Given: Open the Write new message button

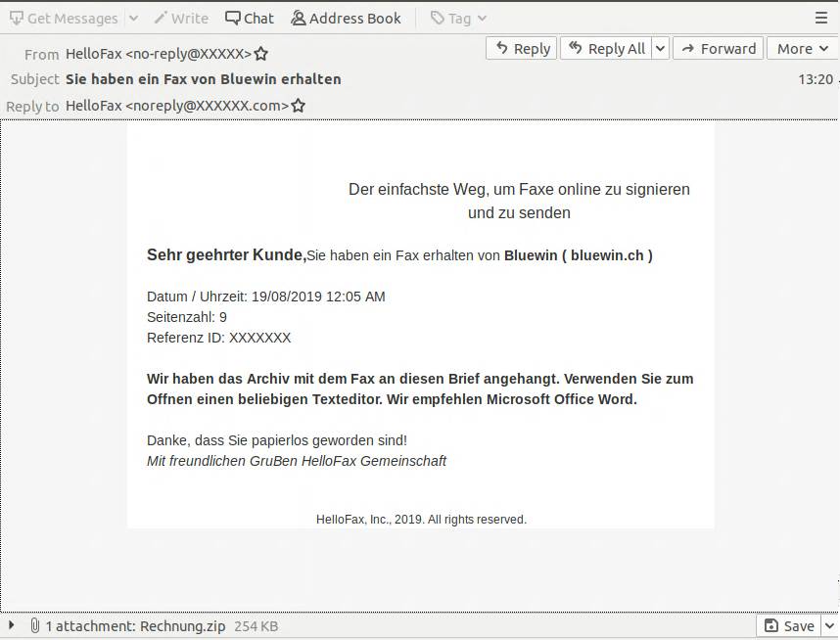Looking at the screenshot, I should point(181,19).
